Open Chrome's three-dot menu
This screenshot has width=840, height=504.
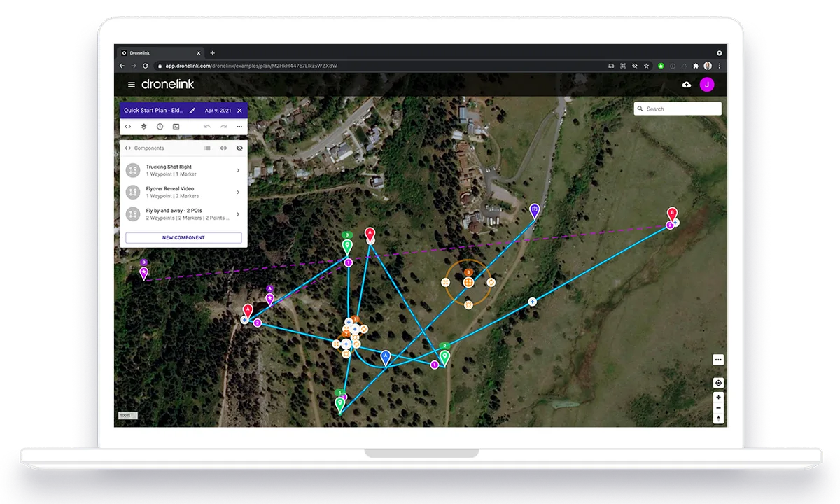(719, 66)
